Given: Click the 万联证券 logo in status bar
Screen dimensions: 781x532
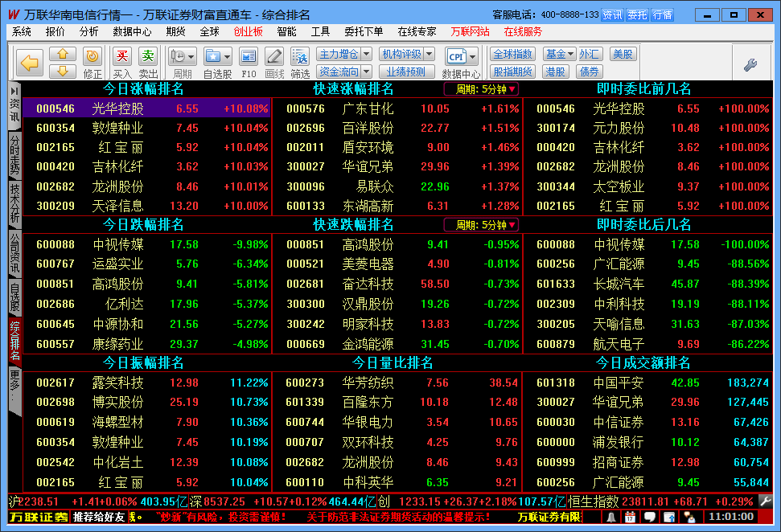Looking at the screenshot, I should tap(39, 517).
